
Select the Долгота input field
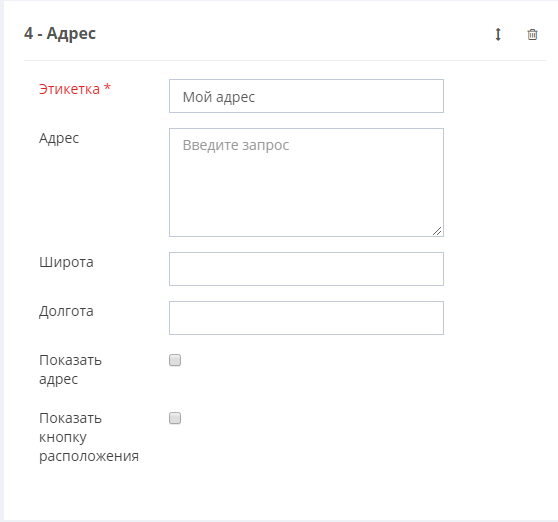coord(306,318)
